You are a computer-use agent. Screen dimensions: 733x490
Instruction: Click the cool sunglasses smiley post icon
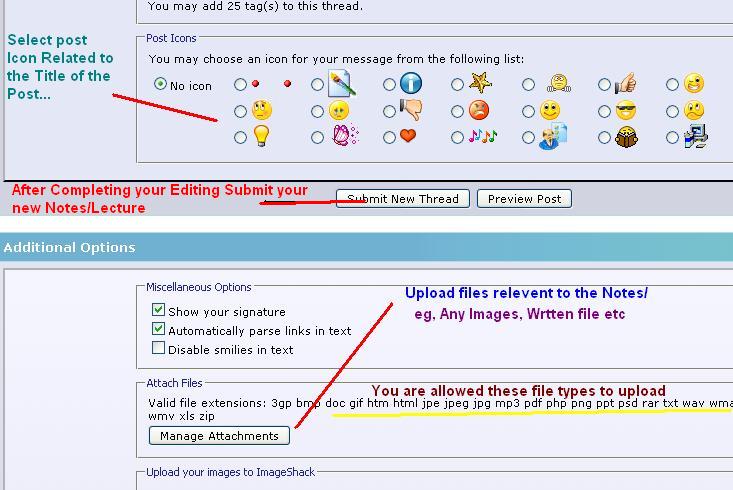[x=625, y=110]
